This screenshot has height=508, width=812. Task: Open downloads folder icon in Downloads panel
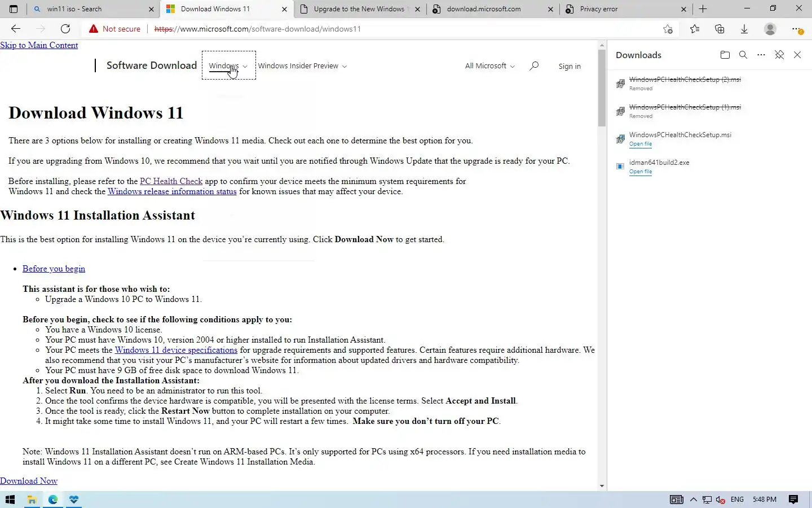coord(725,55)
